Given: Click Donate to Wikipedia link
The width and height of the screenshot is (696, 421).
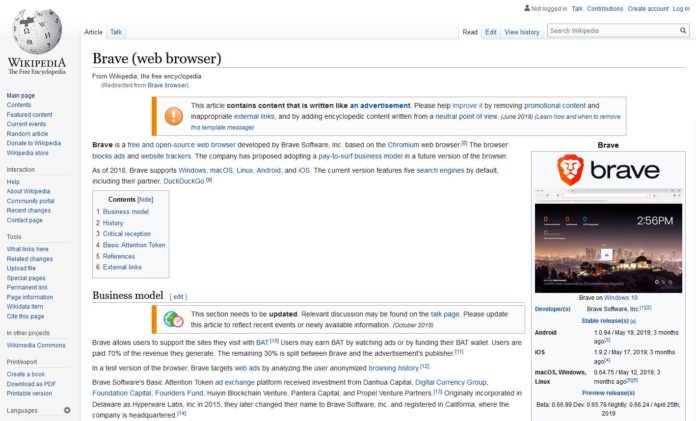Looking at the screenshot, I should pos(33,143).
